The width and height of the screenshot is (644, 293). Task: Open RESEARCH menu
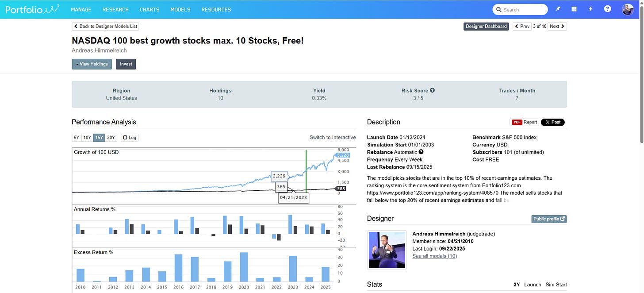click(115, 9)
